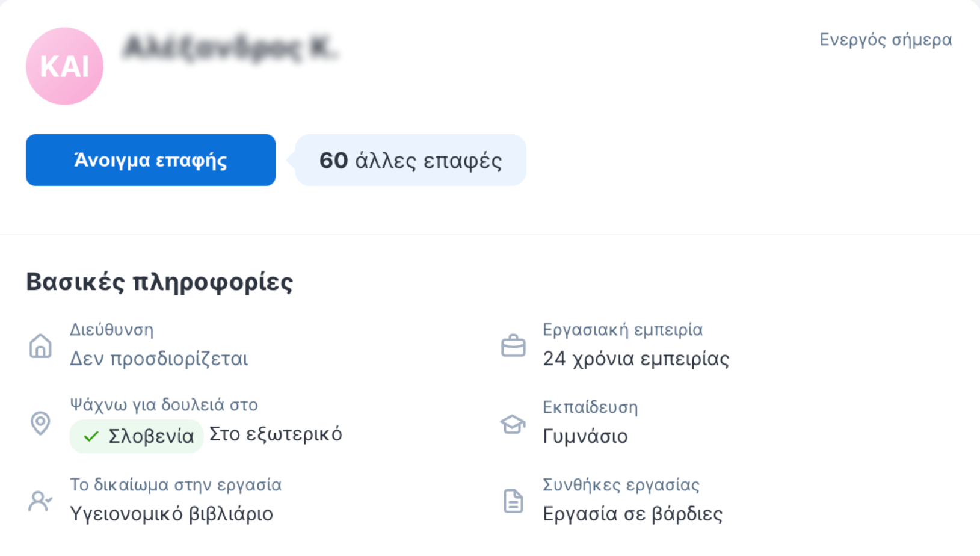The height and width of the screenshot is (556, 980).
Task: Click the person checkmark work-right icon
Action: [x=40, y=501]
